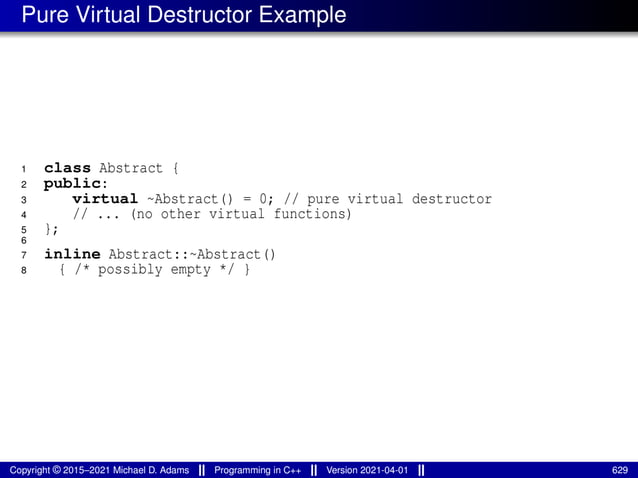Click footer text "Programming in C++"
The image size is (638, 478).
(258, 470)
